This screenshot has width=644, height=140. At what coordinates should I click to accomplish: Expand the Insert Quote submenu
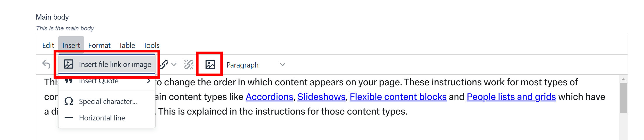click(x=107, y=81)
